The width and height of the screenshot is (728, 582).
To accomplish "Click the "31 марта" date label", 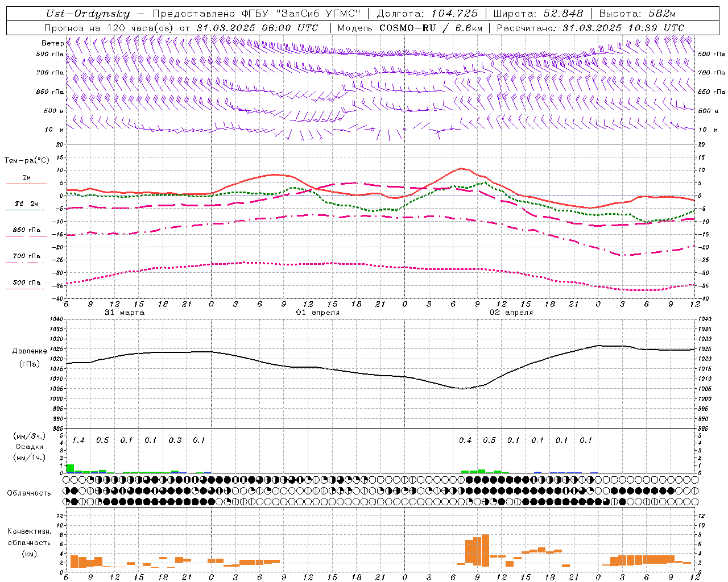I will click(125, 313).
